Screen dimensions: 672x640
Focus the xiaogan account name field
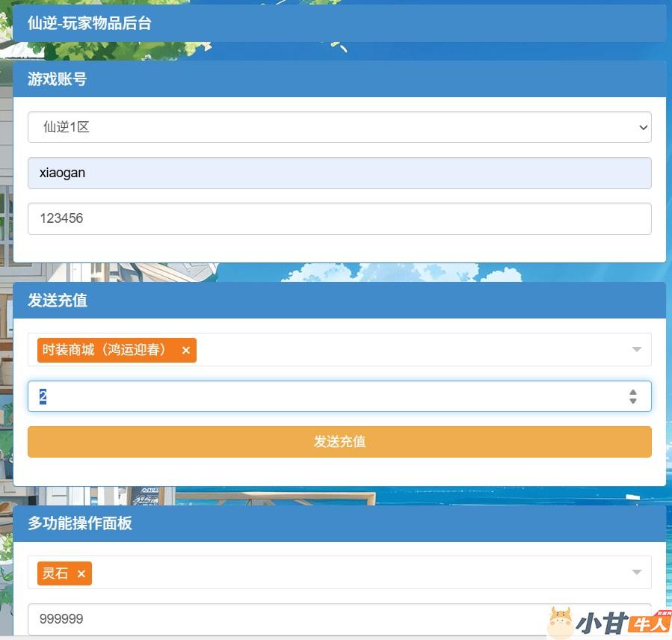(x=339, y=173)
